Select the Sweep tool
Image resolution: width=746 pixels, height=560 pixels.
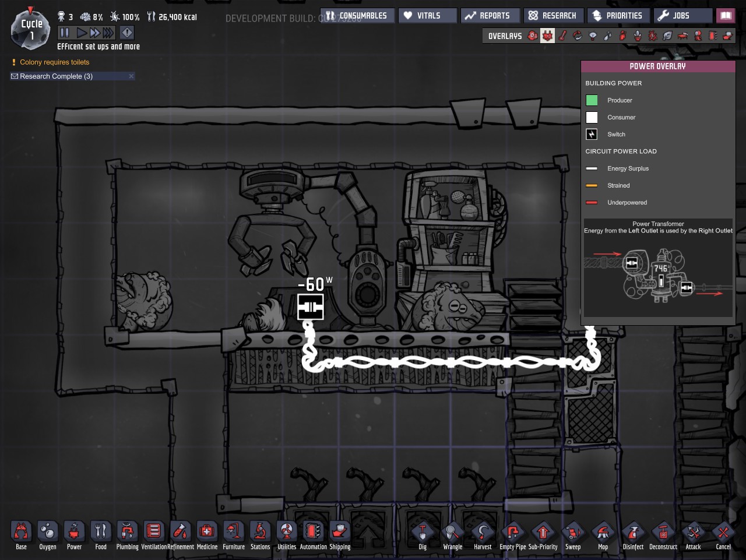click(573, 536)
